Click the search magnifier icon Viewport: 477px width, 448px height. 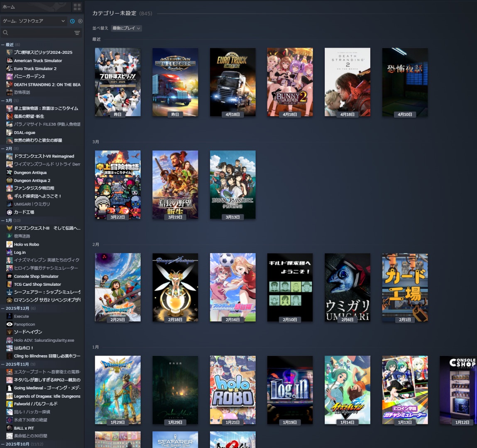[x=5, y=33]
